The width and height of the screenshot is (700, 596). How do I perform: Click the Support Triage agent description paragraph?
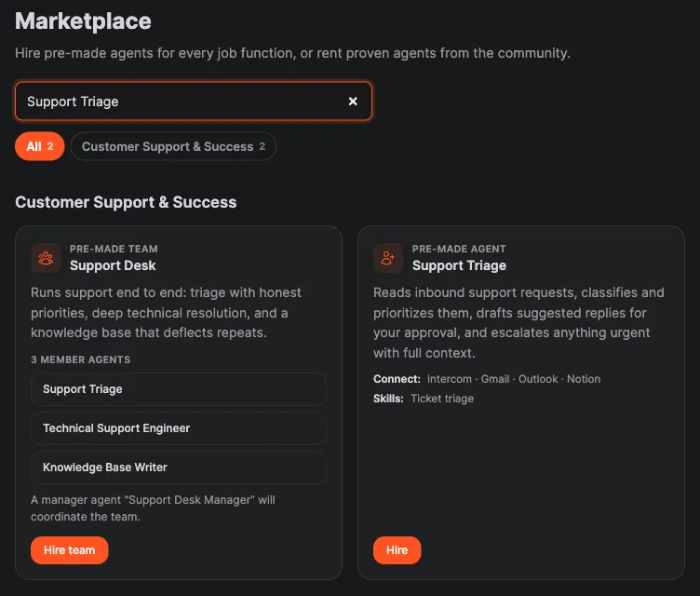(x=518, y=322)
